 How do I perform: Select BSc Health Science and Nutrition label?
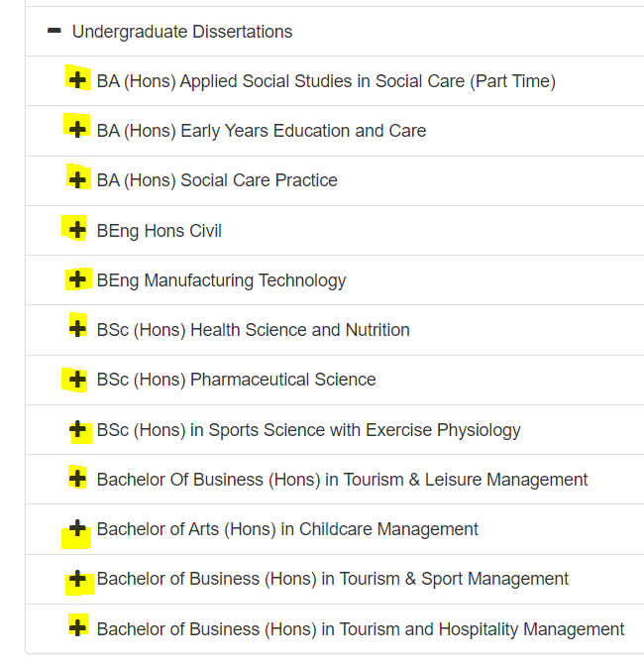pos(253,330)
